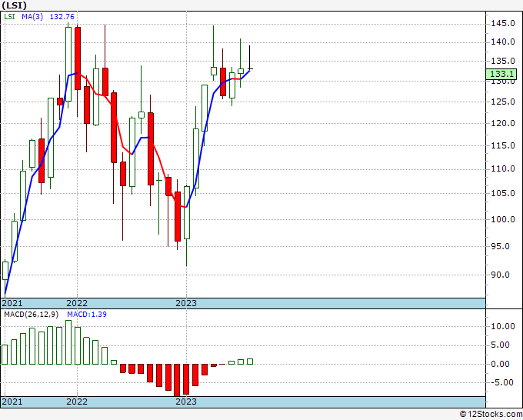Click the 115.0 price axis label
The width and height of the screenshot is (523, 420).
[x=503, y=145]
